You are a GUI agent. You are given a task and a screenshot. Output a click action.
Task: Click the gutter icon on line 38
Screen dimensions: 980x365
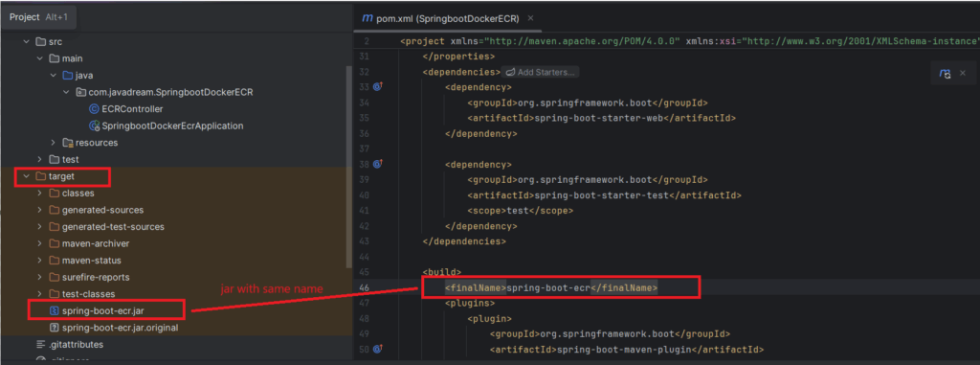click(x=377, y=165)
